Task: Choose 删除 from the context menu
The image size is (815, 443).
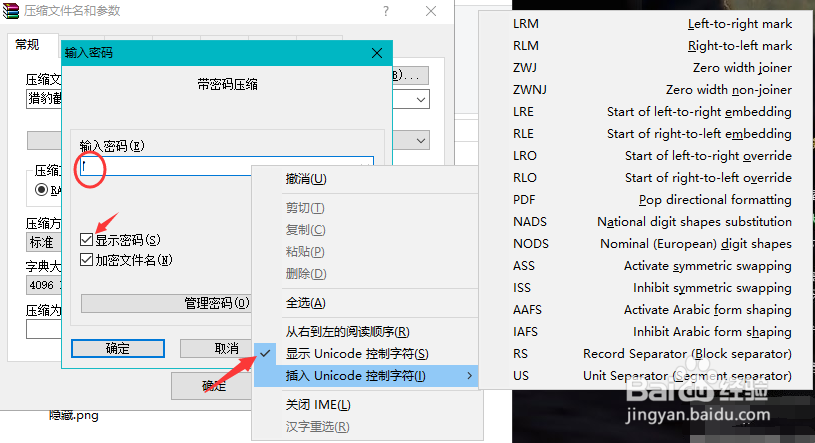Action: (367, 273)
